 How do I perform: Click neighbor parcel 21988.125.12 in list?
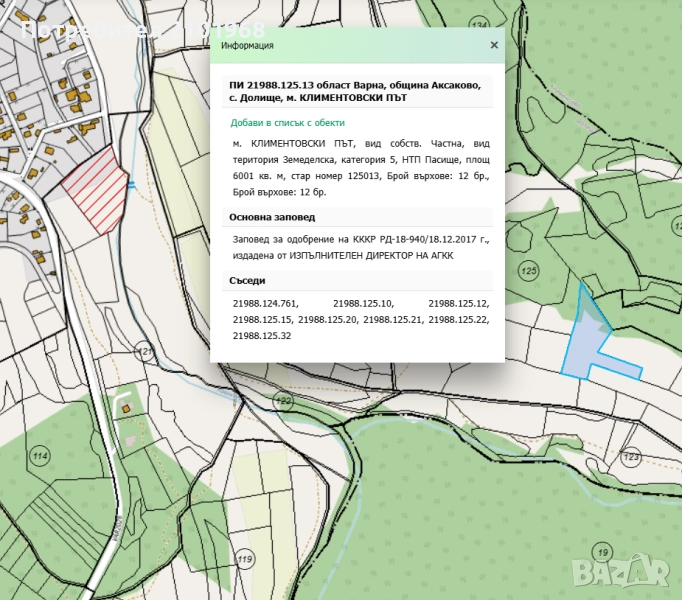click(x=458, y=302)
